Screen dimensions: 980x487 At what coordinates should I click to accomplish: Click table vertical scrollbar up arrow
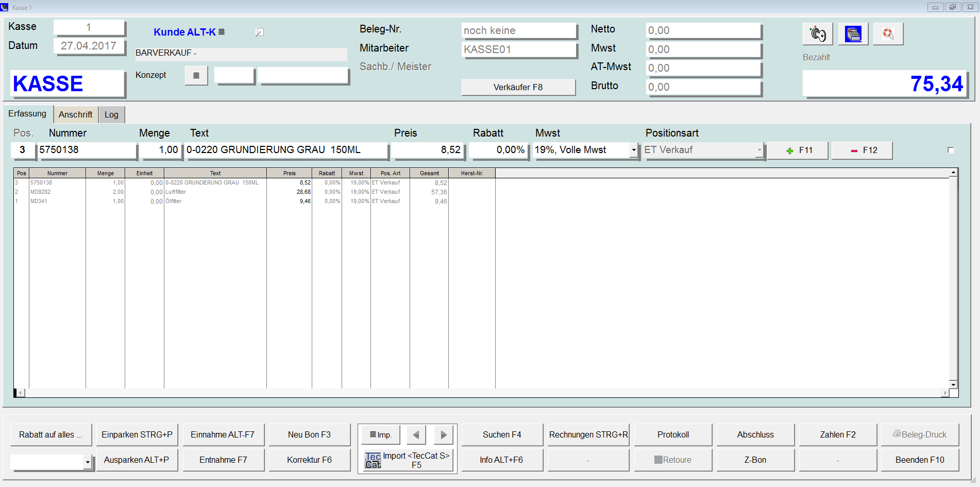pyautogui.click(x=953, y=172)
